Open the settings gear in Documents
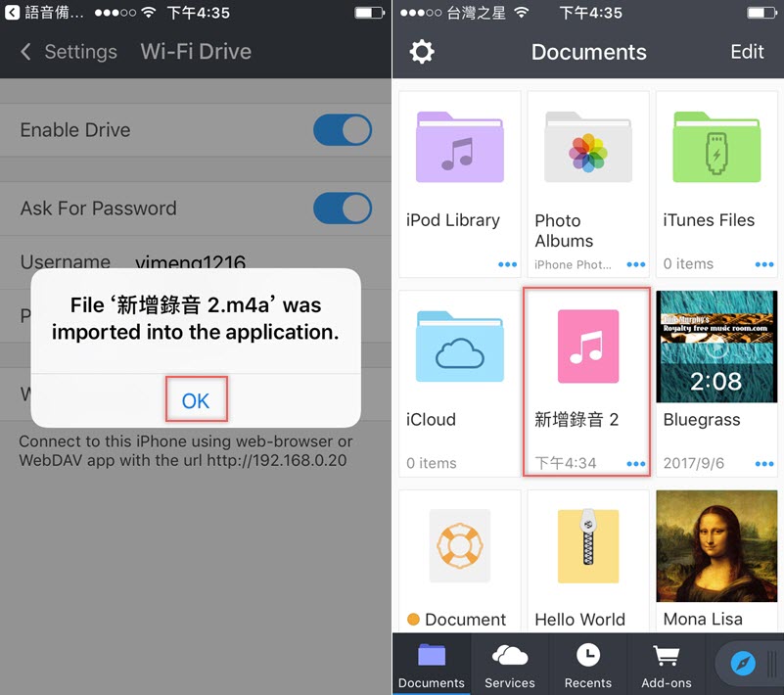The height and width of the screenshot is (695, 784). 422,52
